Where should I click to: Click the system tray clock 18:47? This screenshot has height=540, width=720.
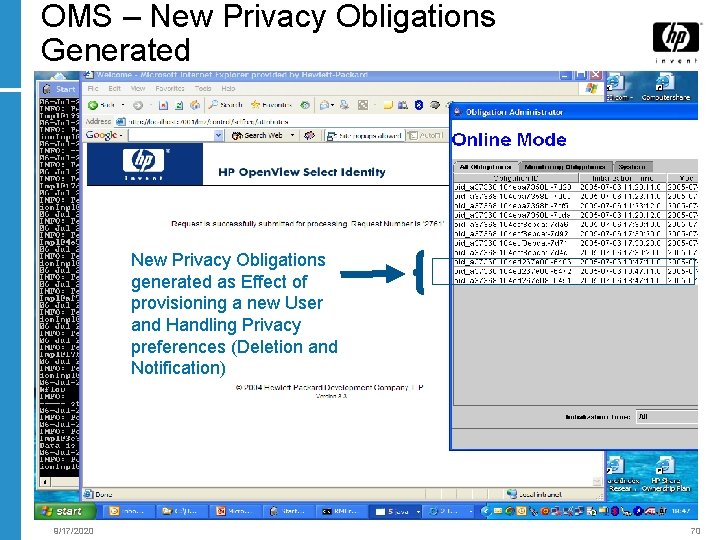click(683, 511)
